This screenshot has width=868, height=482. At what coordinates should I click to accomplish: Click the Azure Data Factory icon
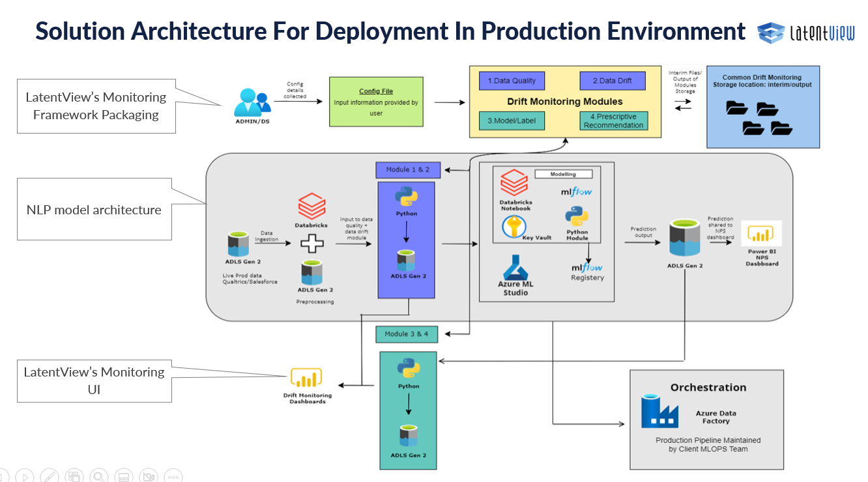[660, 411]
